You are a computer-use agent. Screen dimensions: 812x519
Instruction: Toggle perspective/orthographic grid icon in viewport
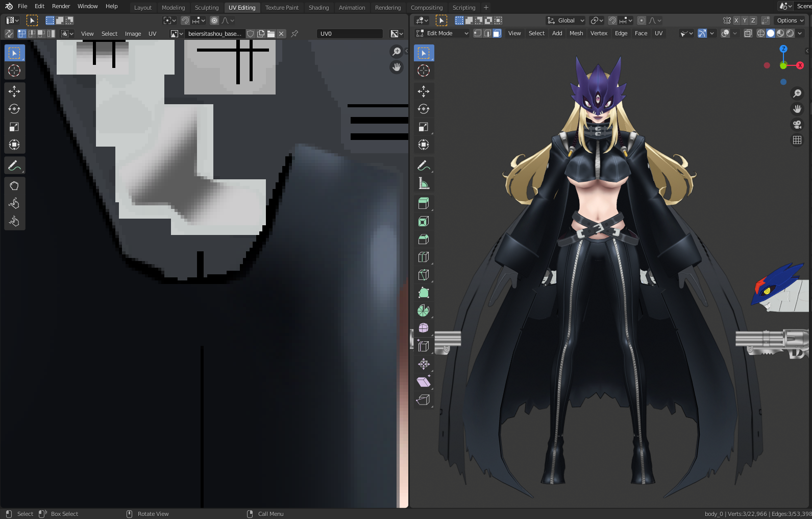(x=797, y=140)
